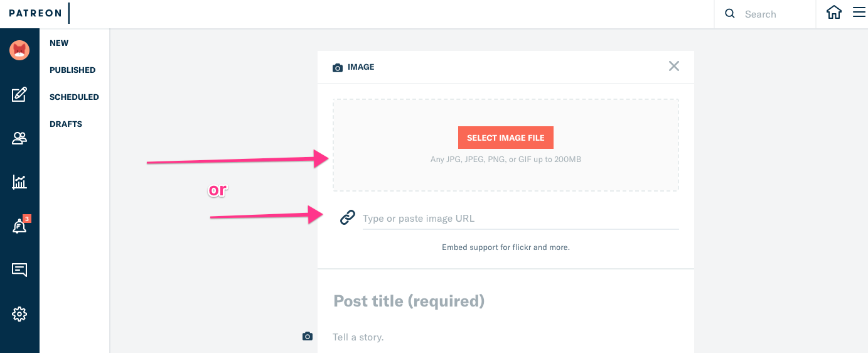Show SCHEDULED posts

click(74, 97)
